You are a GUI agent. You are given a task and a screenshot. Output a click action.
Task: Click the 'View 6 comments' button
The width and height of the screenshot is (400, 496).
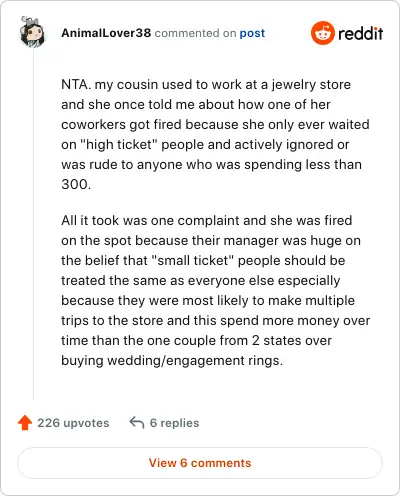pos(200,463)
